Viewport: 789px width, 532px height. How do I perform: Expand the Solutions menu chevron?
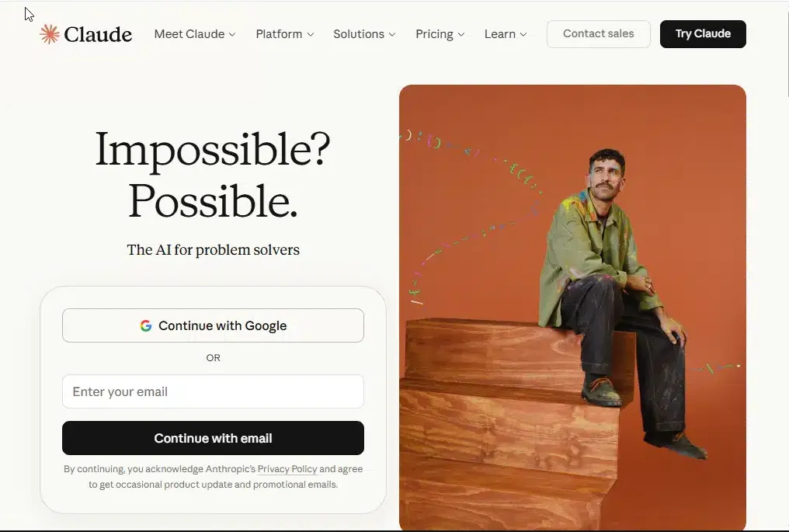pos(392,34)
